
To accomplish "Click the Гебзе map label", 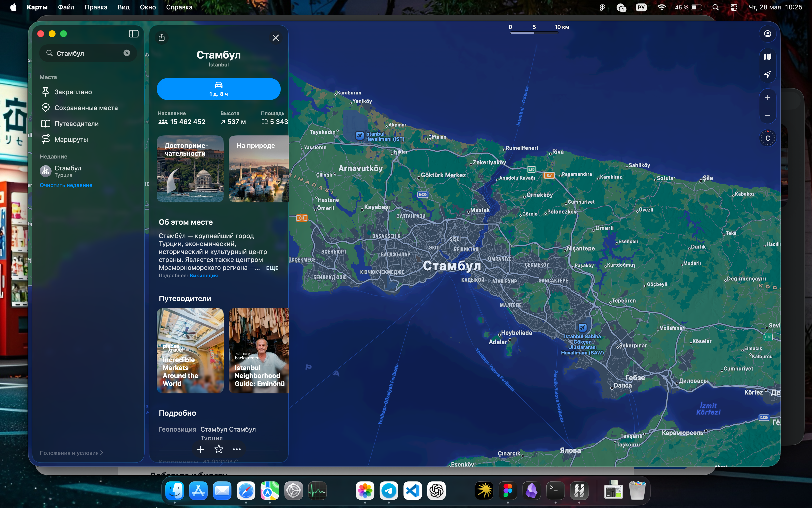I will point(635,377).
